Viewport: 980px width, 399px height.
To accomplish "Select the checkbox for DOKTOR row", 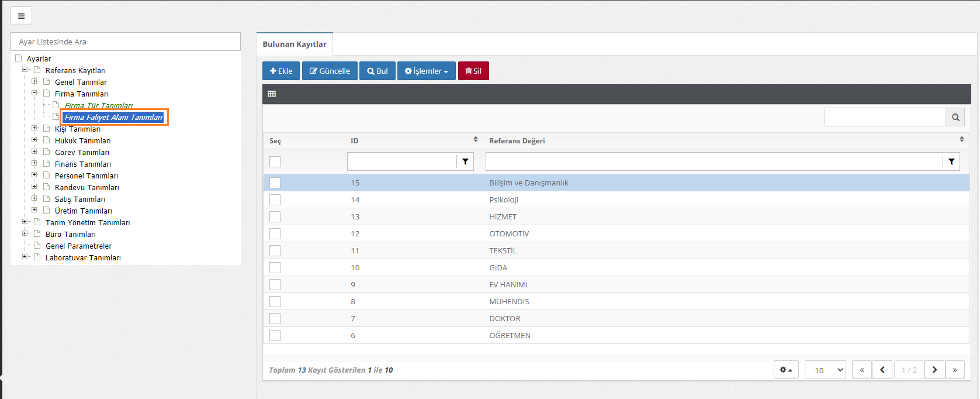I will (x=275, y=319).
